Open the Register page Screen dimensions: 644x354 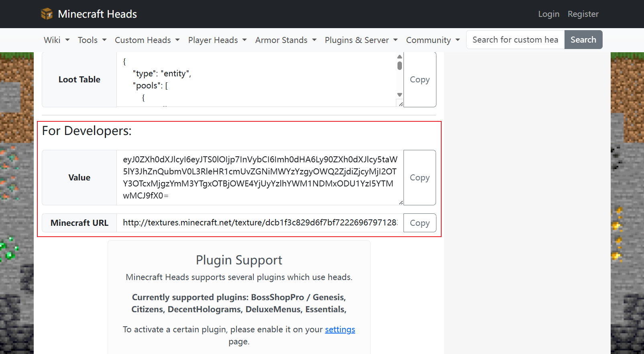[x=583, y=14]
